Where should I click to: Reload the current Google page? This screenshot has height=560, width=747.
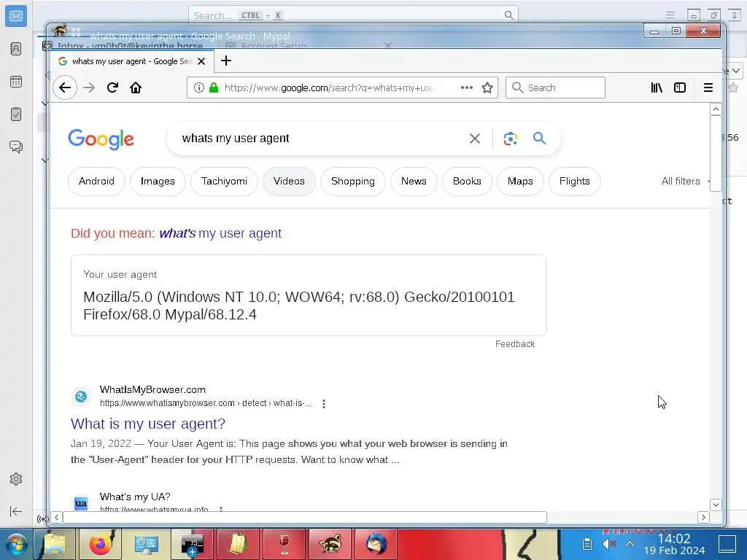tap(112, 87)
